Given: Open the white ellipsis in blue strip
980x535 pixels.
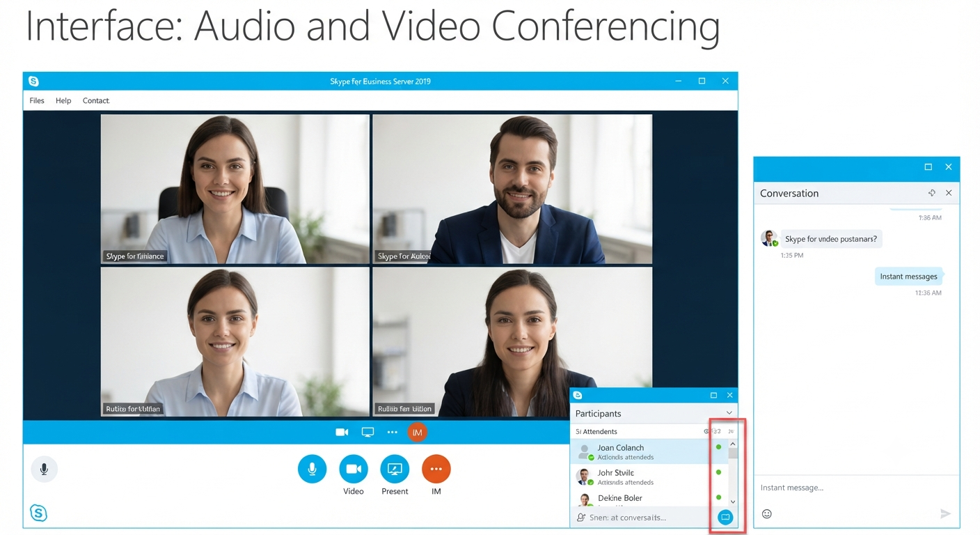Looking at the screenshot, I should 393,433.
